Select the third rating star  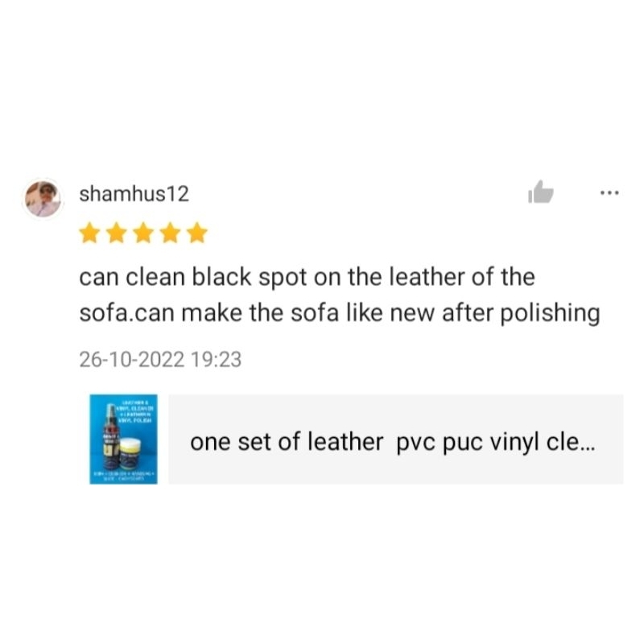143,233
